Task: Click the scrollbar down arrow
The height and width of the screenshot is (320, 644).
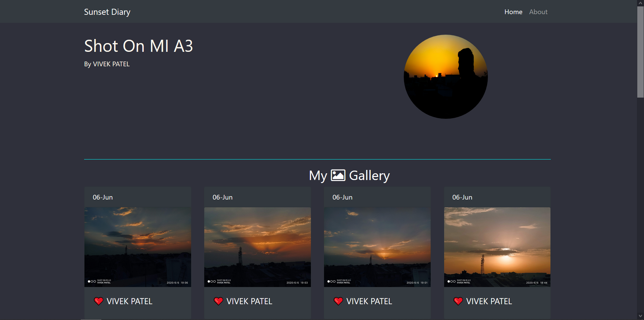Action: click(x=640, y=317)
